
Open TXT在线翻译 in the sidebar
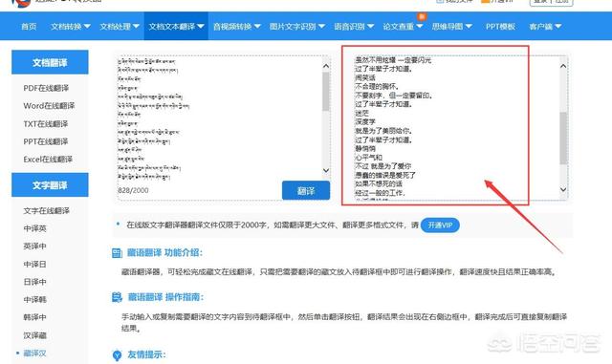pos(46,123)
